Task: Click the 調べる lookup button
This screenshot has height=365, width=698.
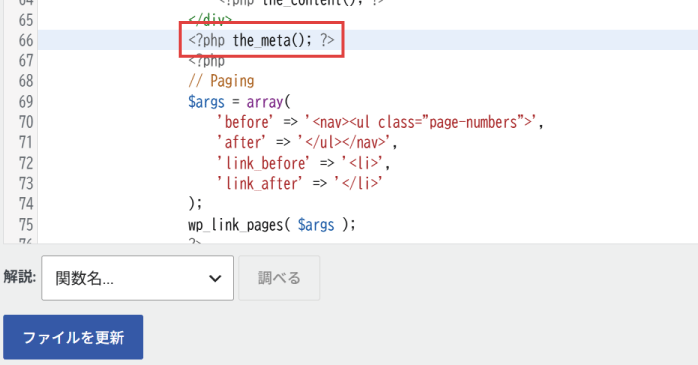Action: (x=279, y=278)
